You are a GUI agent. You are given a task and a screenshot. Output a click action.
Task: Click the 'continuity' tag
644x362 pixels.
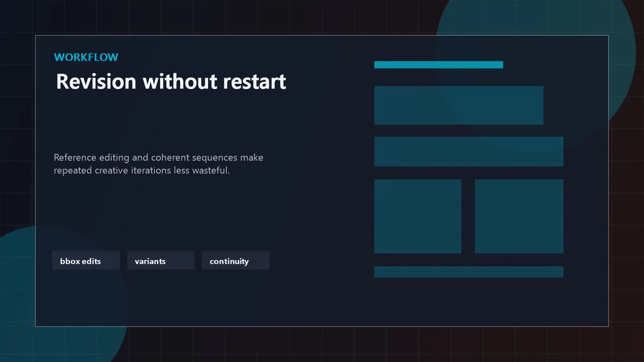pyautogui.click(x=236, y=261)
